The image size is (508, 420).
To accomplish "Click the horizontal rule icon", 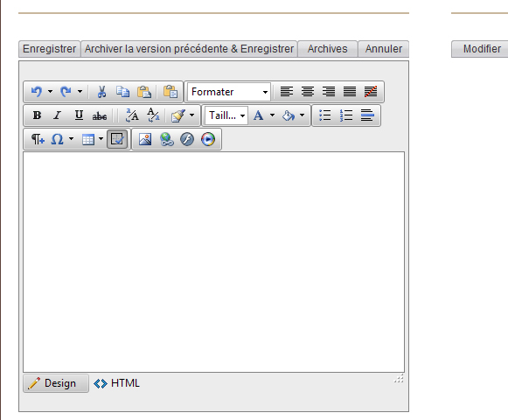I will (x=367, y=115).
